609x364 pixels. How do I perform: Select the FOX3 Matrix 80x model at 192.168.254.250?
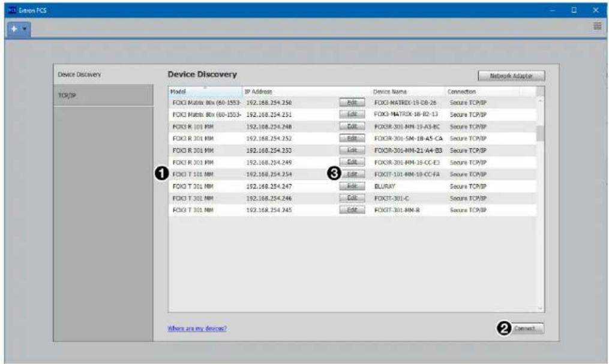[206, 103]
